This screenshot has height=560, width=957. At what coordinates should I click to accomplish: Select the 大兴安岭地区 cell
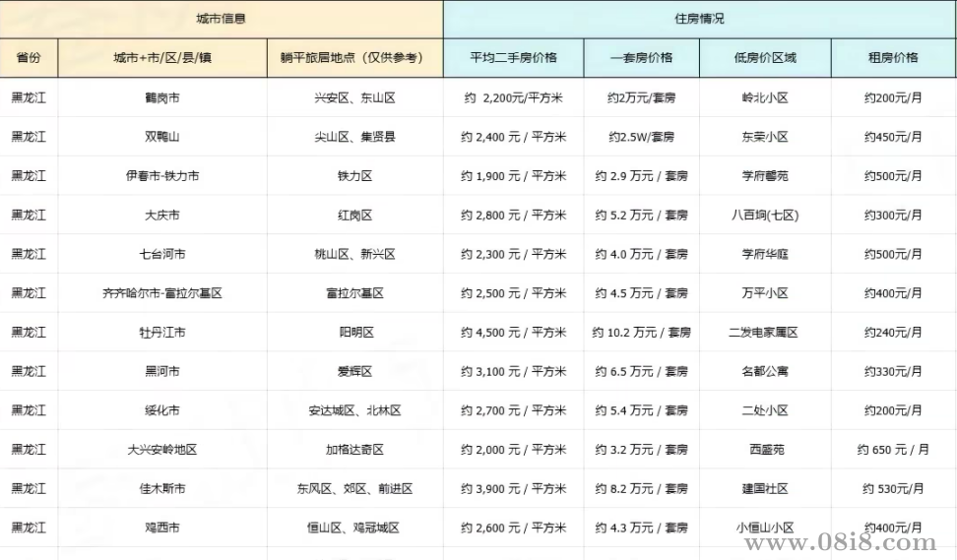pos(162,450)
